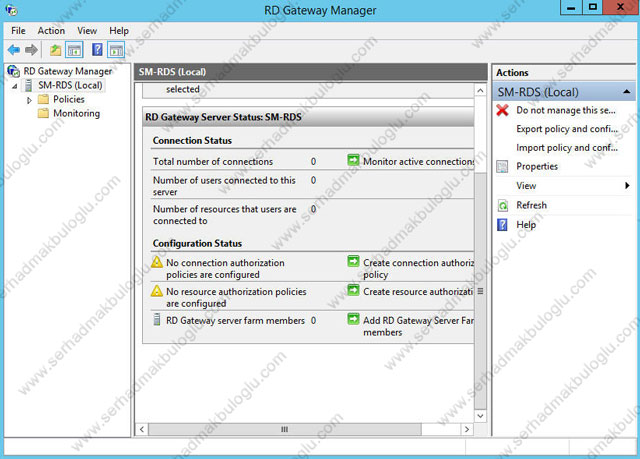Screen dimensions: 640x459
Task: Click warning icon for connection authorization policies
Action: click(x=157, y=262)
